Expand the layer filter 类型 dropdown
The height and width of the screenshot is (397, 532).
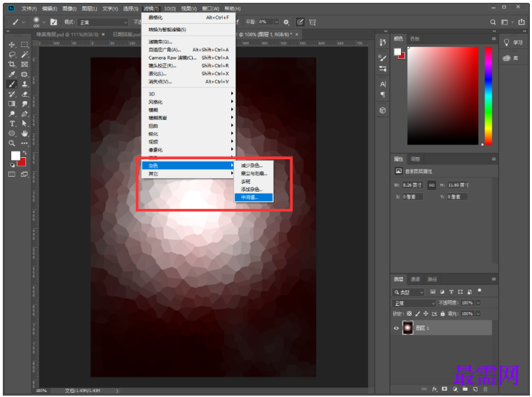(x=408, y=292)
